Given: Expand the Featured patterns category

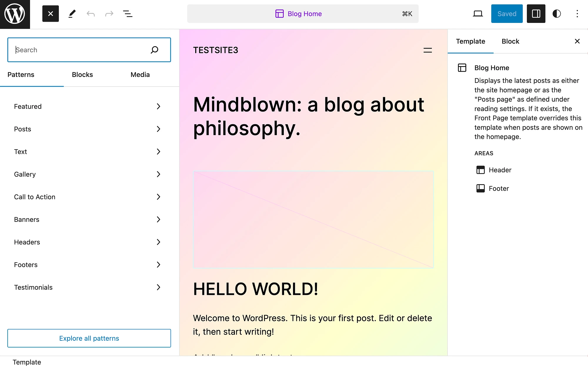Looking at the screenshot, I should pyautogui.click(x=87, y=106).
